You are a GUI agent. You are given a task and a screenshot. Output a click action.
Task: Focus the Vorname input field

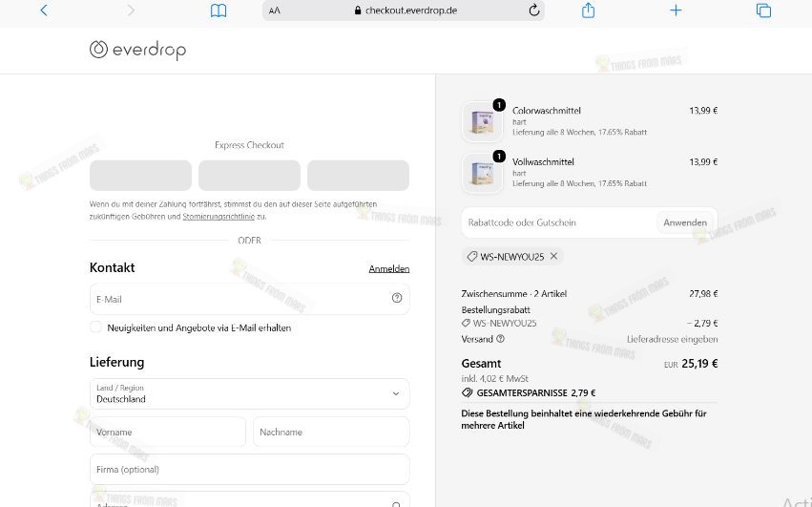point(168,432)
